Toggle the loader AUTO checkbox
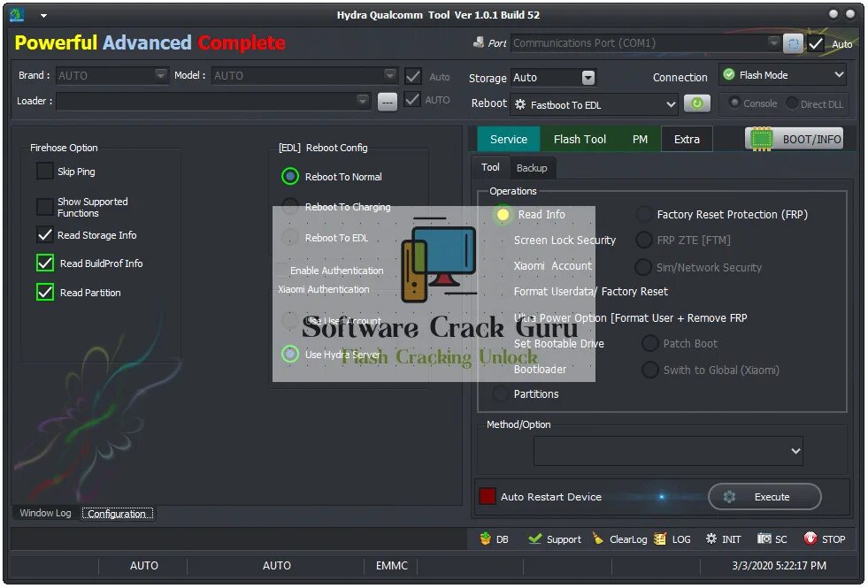This screenshot has height=588, width=868. [x=411, y=100]
